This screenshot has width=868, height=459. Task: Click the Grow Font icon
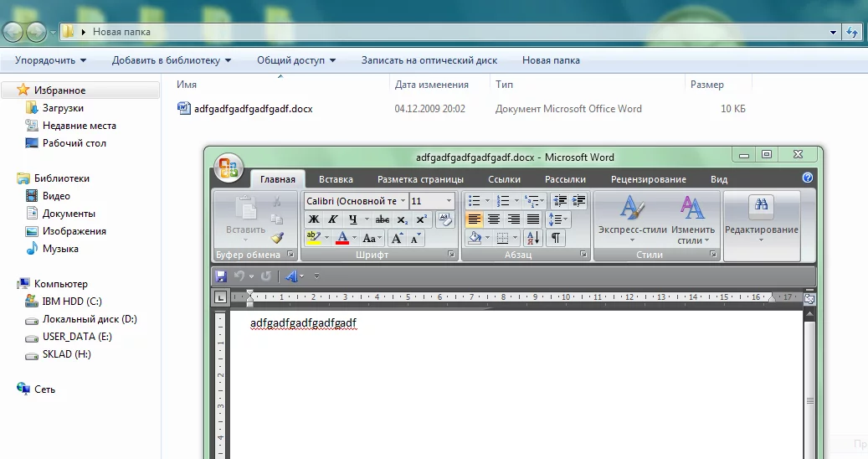click(x=398, y=238)
